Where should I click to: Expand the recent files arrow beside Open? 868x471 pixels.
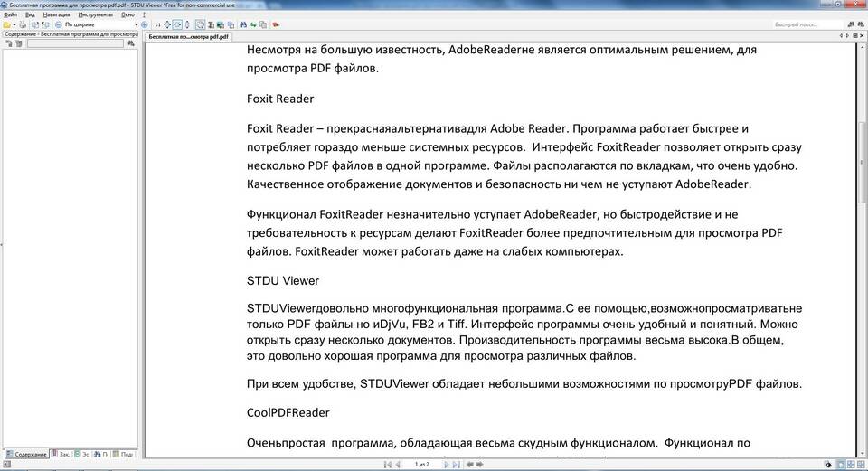(x=15, y=25)
